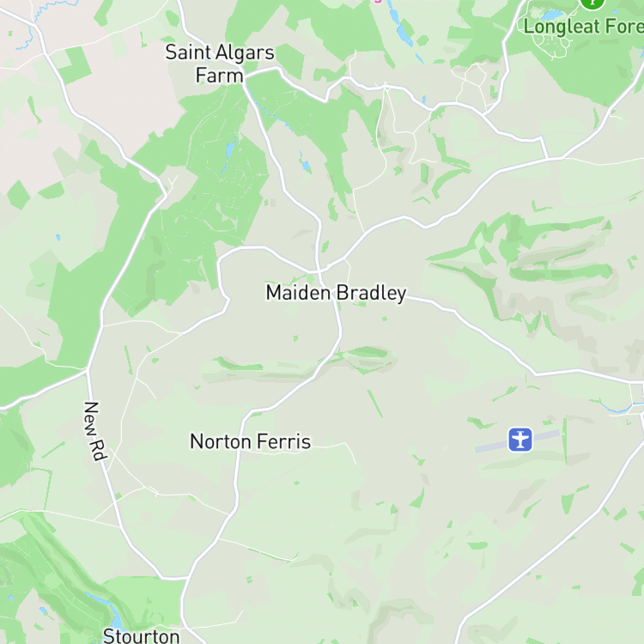Open the Longleat Forest label

click(584, 27)
